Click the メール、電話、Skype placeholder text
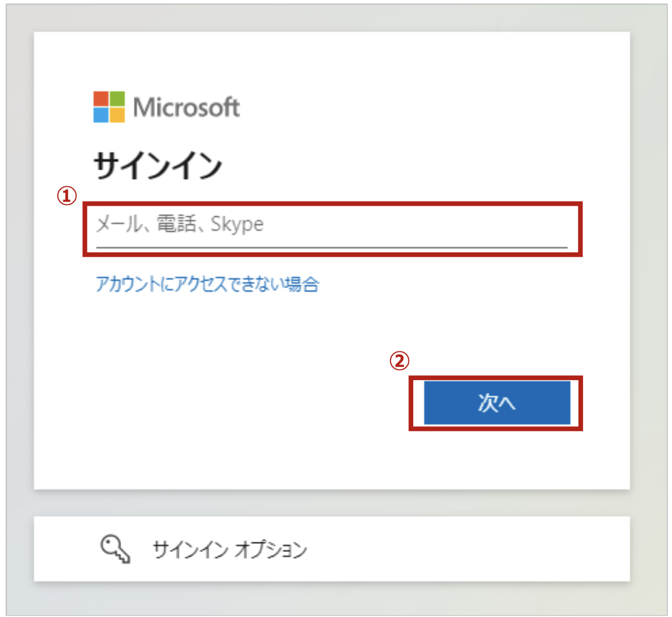 [x=180, y=224]
